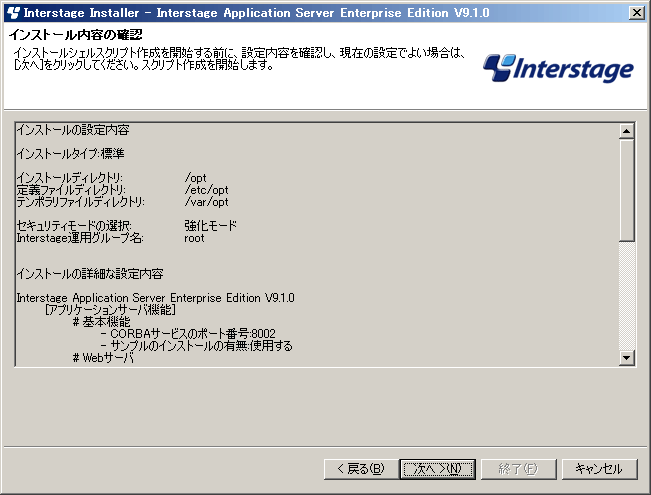The height and width of the screenshot is (495, 651).
Task: Click the scrollbar down arrow in settings list
Action: (627, 358)
